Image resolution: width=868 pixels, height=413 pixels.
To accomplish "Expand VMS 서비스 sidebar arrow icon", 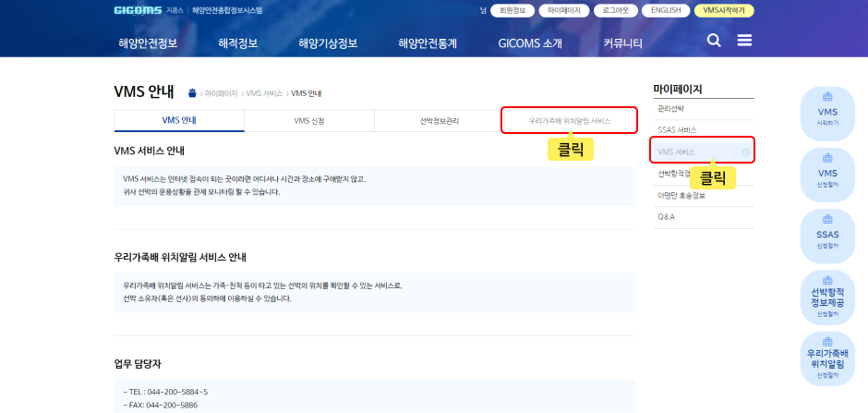I will 745,152.
